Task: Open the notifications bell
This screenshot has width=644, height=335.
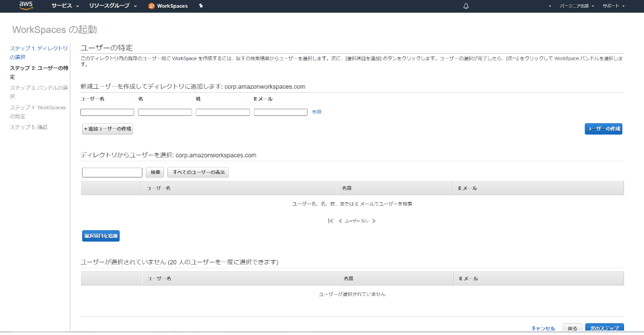Action: tap(466, 6)
